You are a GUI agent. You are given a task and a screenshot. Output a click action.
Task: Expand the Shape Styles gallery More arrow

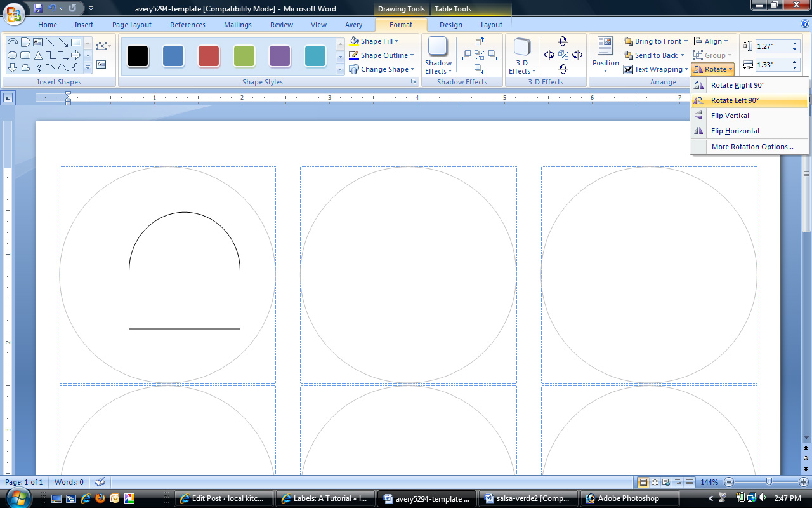click(340, 69)
